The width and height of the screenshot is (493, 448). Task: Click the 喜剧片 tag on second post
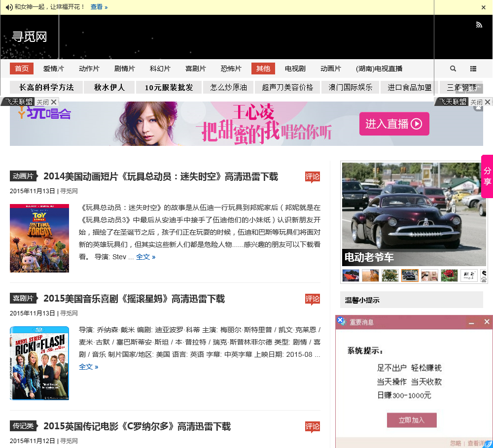tap(23, 298)
